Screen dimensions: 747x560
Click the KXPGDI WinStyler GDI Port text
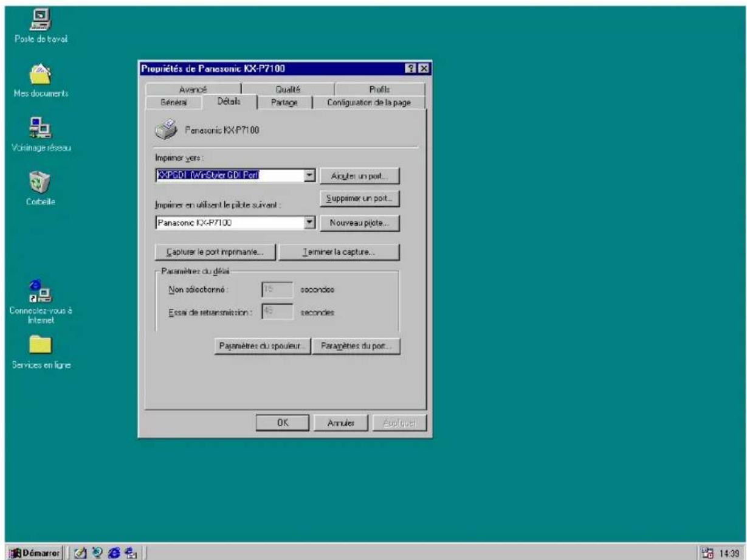pyautogui.click(x=208, y=176)
